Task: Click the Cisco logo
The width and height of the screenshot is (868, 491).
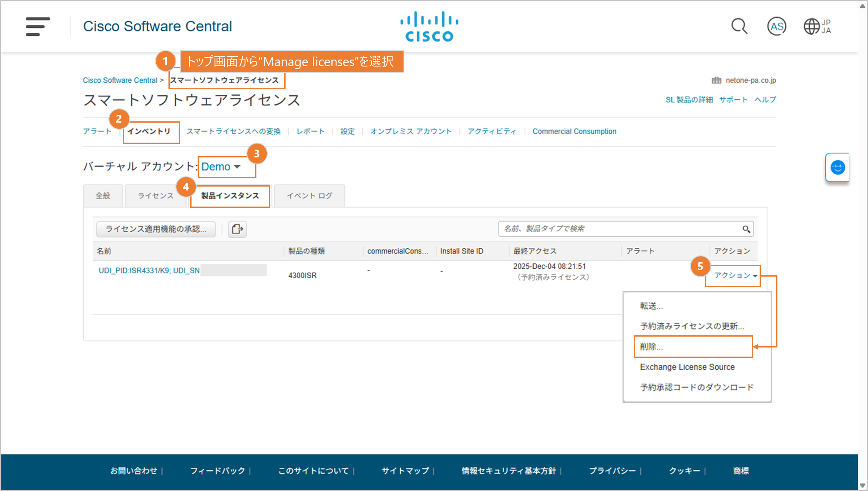Action: [429, 27]
